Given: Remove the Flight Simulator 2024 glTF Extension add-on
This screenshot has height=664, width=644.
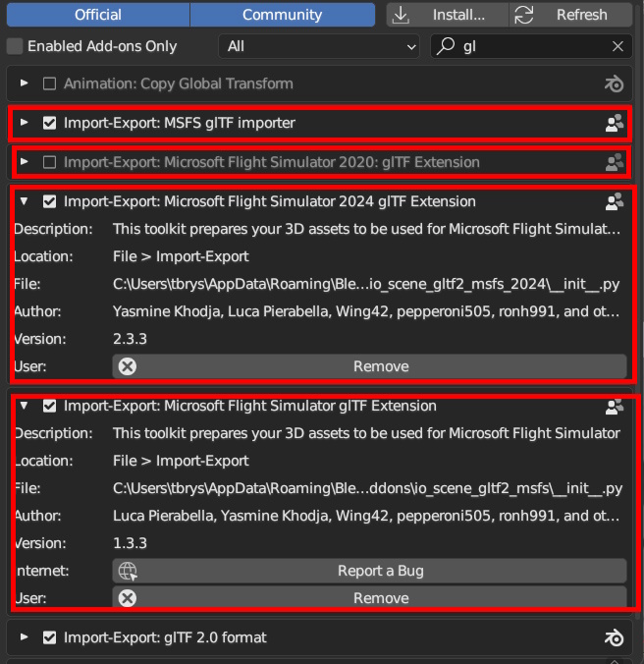Looking at the screenshot, I should pyautogui.click(x=369, y=366).
